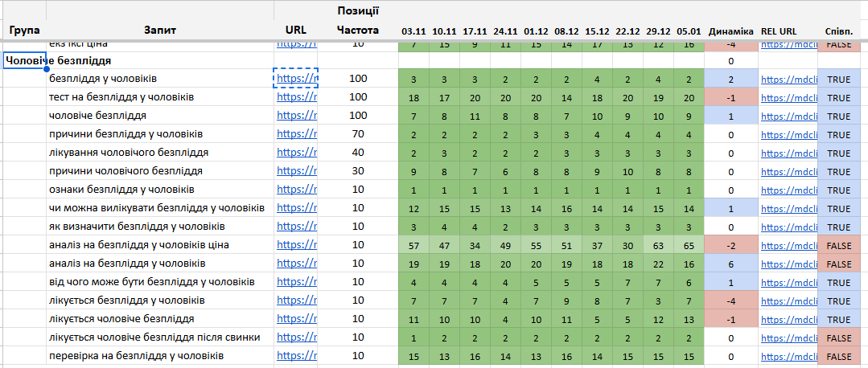Click the frequency cell showing 70
868x368 pixels.
click(x=357, y=134)
